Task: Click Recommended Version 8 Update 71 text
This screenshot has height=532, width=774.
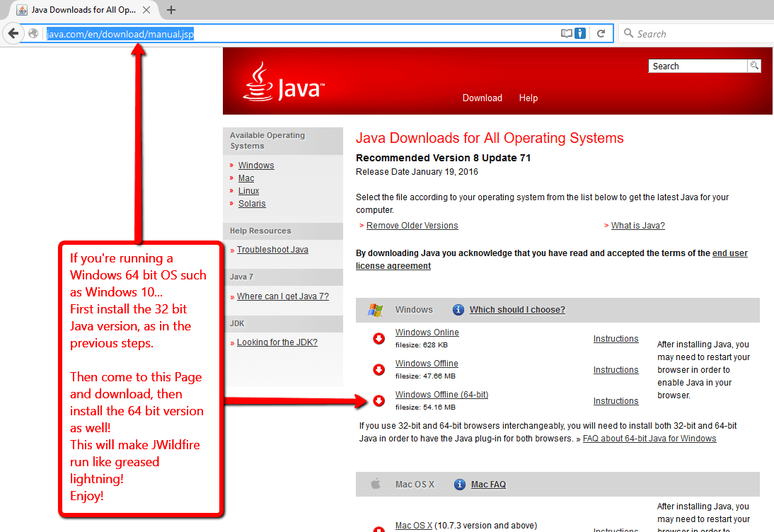Action: coord(444,158)
